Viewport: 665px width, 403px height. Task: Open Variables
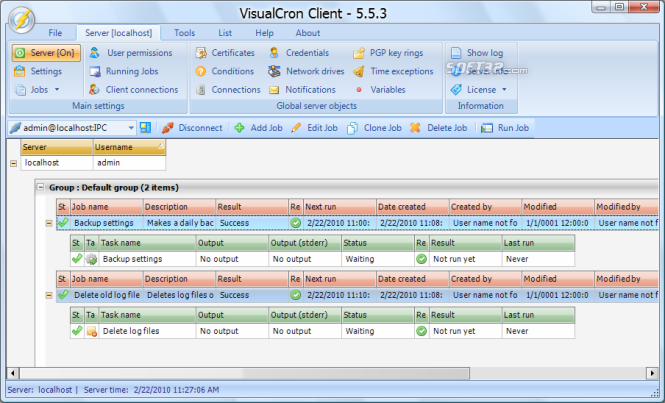(380, 90)
